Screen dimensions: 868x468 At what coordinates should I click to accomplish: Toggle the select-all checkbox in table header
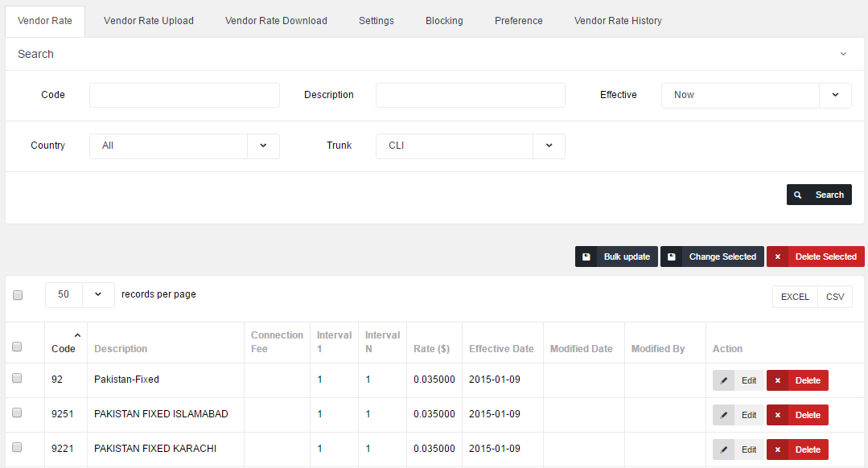(x=17, y=347)
